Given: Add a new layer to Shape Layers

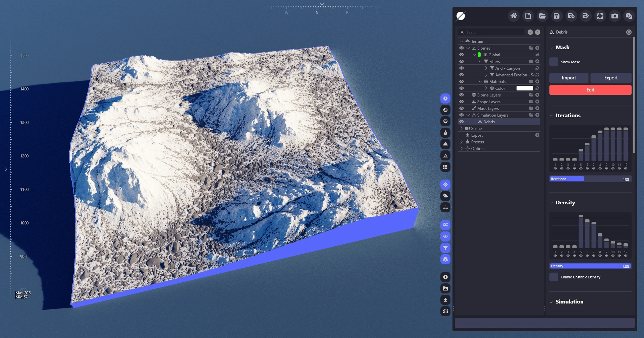Looking at the screenshot, I should point(537,102).
